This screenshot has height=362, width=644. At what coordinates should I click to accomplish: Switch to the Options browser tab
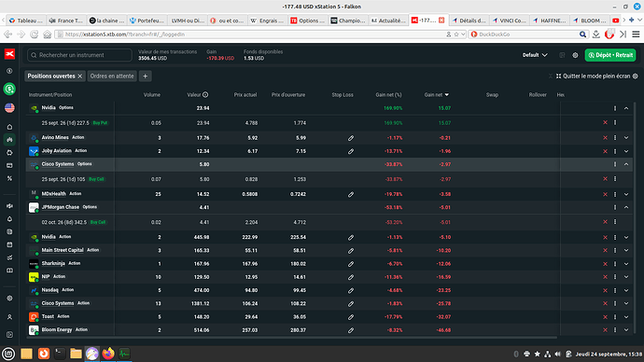[308, 21]
